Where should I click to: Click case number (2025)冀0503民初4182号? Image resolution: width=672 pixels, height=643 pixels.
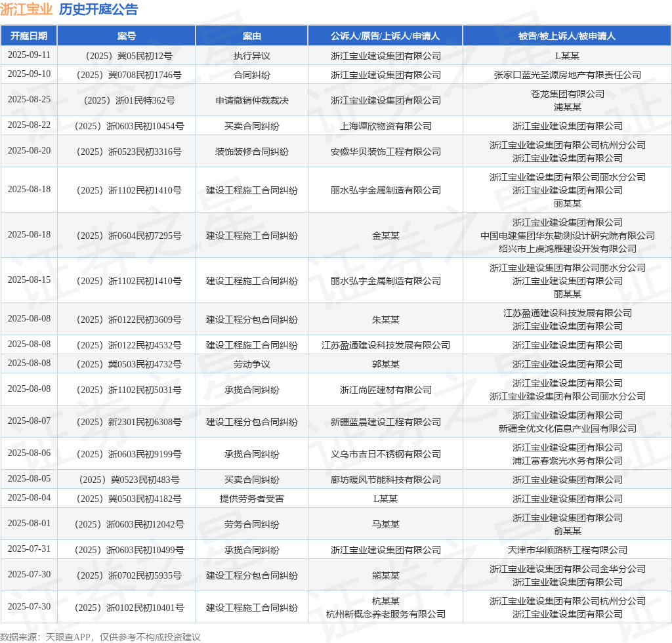click(x=129, y=499)
